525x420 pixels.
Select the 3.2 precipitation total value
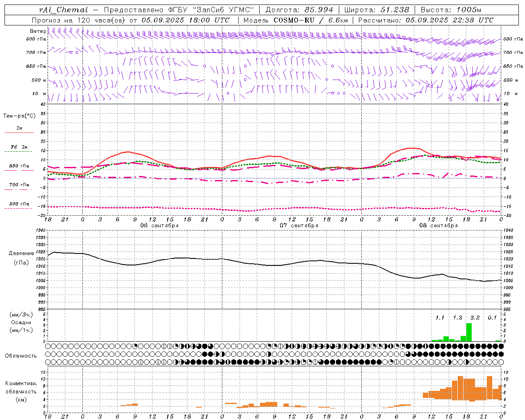(475, 317)
